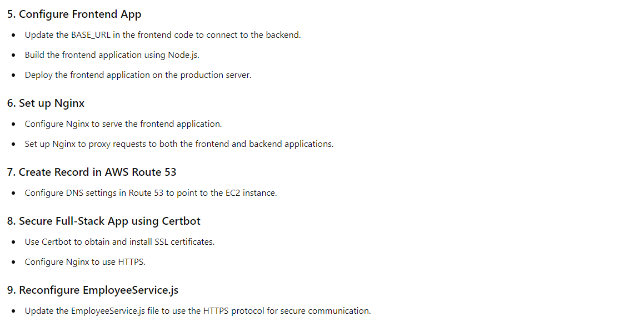The width and height of the screenshot is (644, 331).
Task: Click the 'Build the frontend application using Node.js' line
Action: point(112,55)
